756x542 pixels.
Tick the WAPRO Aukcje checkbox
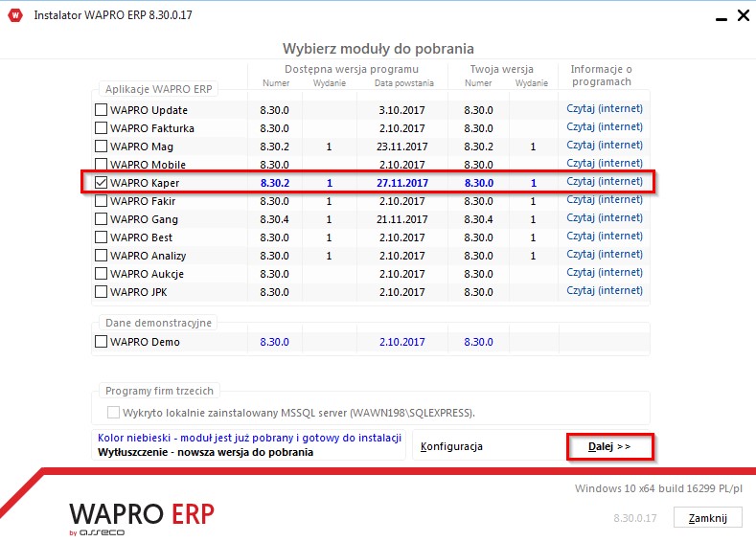tap(101, 274)
